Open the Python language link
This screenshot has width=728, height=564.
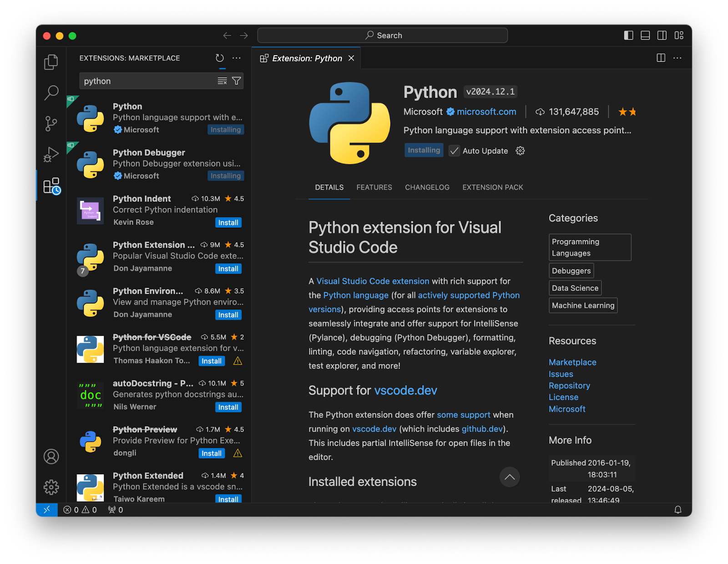pyautogui.click(x=356, y=295)
